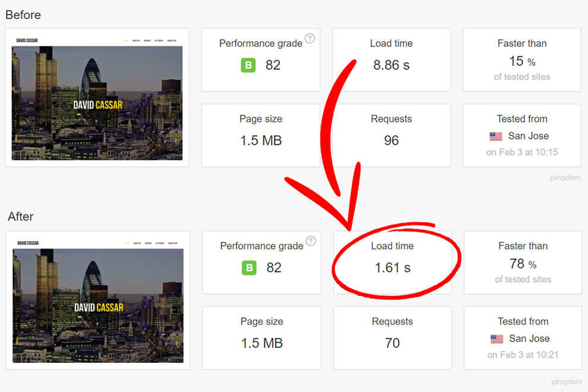Click the Before Page size 1.5 MB card
The image size is (588, 392).
[x=261, y=135]
